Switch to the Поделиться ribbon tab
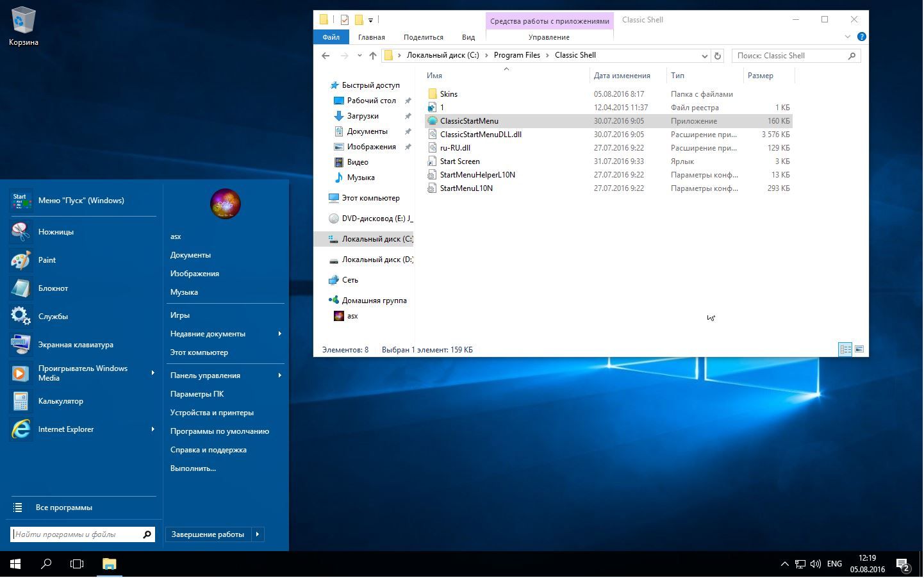This screenshot has width=924, height=578. tap(424, 37)
